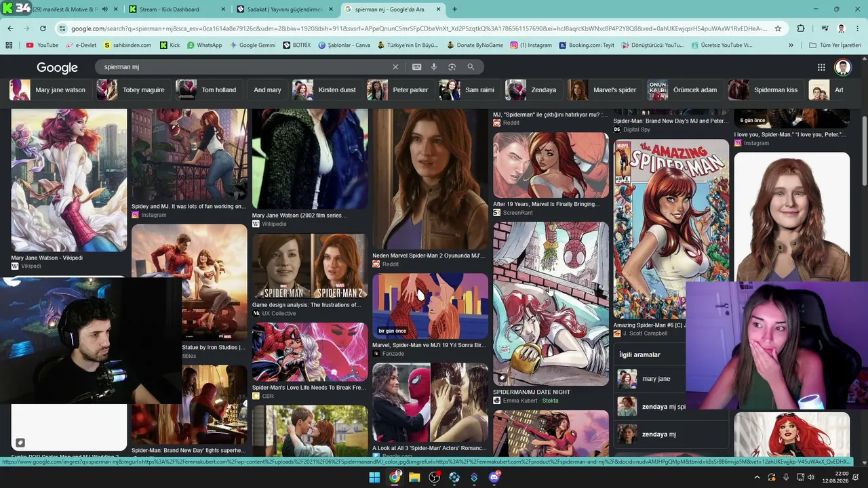Screen dimensions: 868x488
Task: Open the Chrome profile avatar
Action: [841, 28]
